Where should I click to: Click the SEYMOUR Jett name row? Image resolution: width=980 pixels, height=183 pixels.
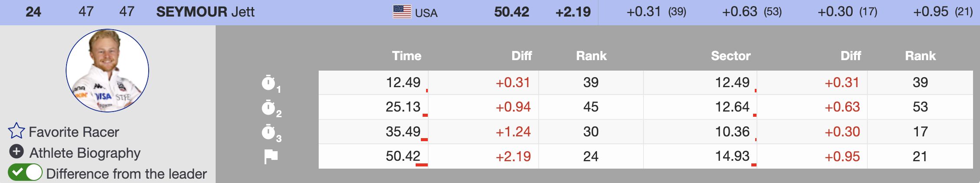pyautogui.click(x=205, y=12)
